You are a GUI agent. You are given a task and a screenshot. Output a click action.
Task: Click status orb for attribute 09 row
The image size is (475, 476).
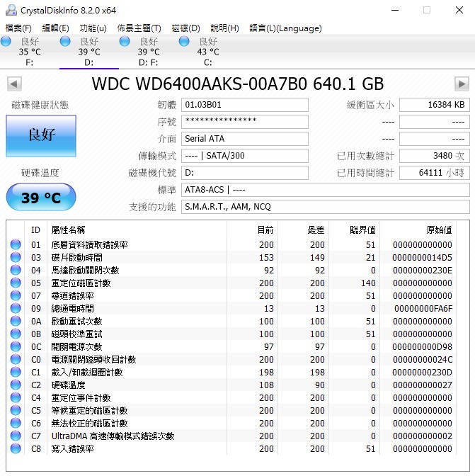[16, 308]
